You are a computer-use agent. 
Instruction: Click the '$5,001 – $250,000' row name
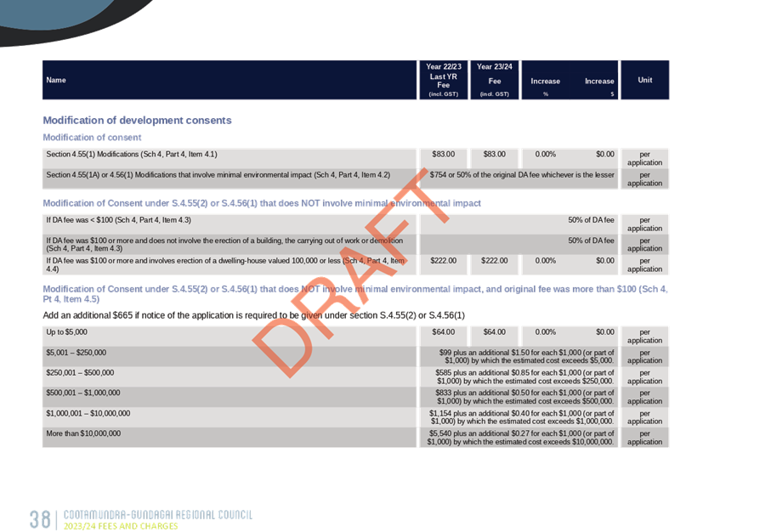pos(77,353)
